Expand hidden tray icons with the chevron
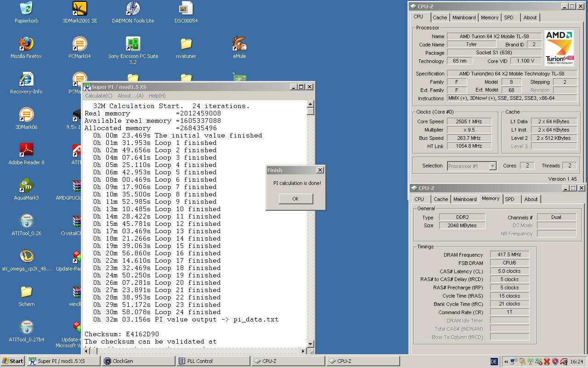Image resolution: width=588 pixels, height=368 pixels. [506, 362]
